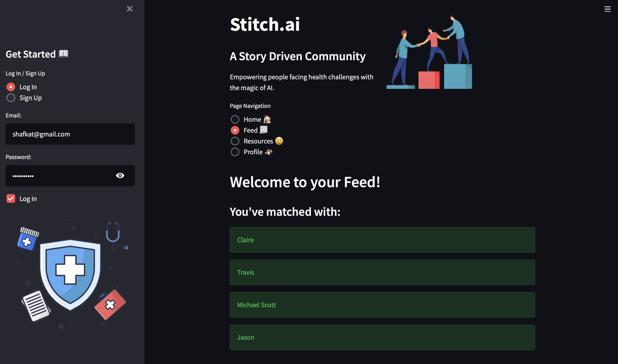Open the hamburger menu at top right
618x364 pixels.
tap(607, 9)
